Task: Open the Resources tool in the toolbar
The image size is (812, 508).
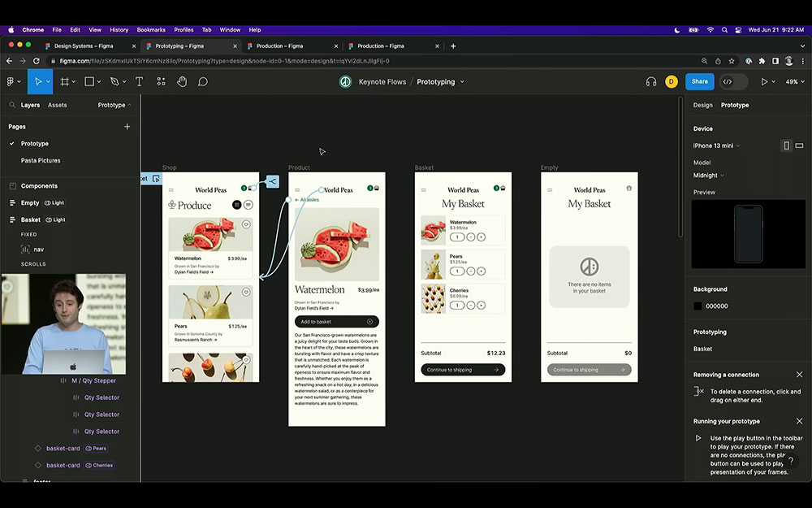Action: (161, 81)
